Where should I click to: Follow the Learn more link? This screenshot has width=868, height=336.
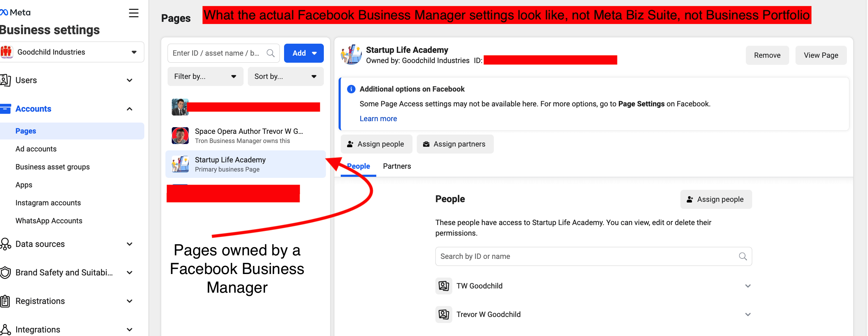(x=378, y=119)
